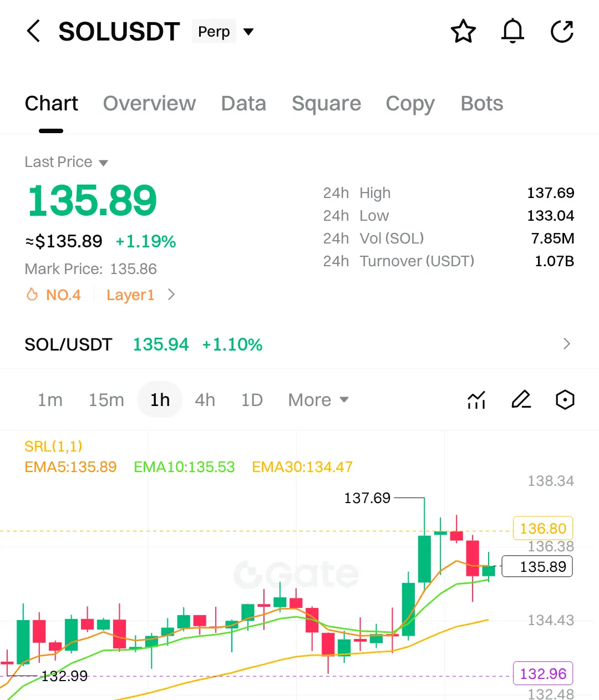
Task: Tap the 138.34 axis price label
Action: pos(550,481)
